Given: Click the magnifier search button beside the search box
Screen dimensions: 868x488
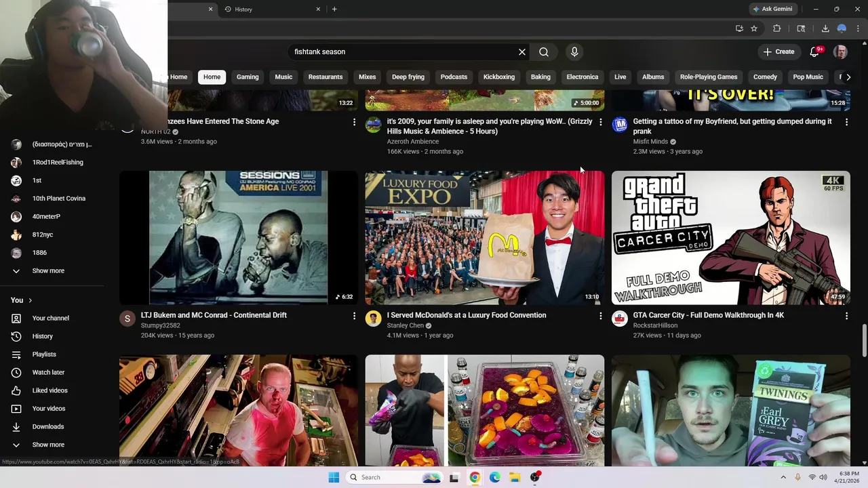Looking at the screenshot, I should (x=544, y=52).
